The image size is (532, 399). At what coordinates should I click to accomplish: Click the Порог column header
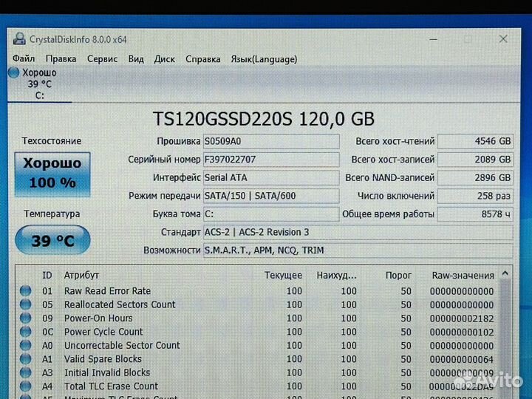[x=398, y=276]
